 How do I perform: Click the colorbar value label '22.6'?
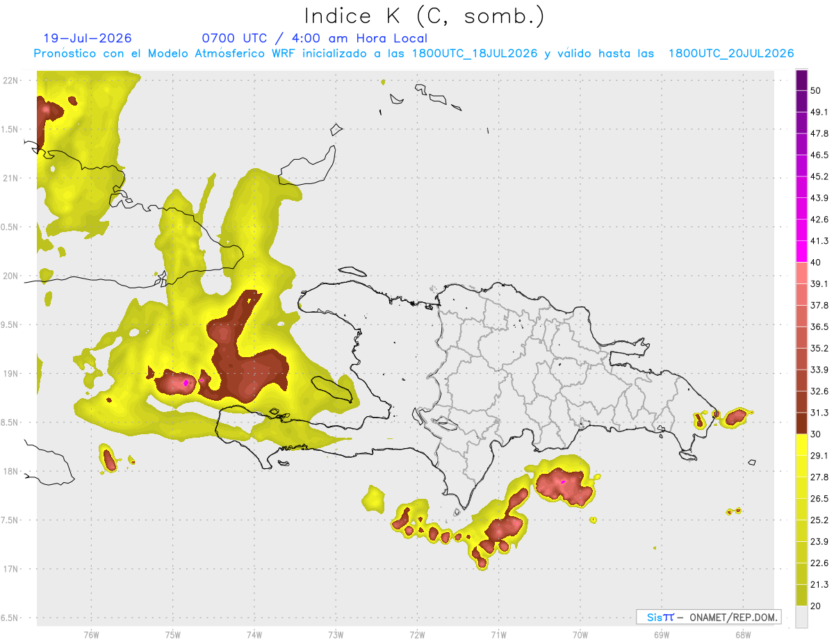(x=819, y=563)
